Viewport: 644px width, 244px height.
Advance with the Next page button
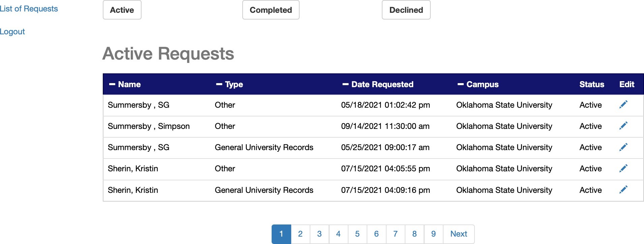459,234
